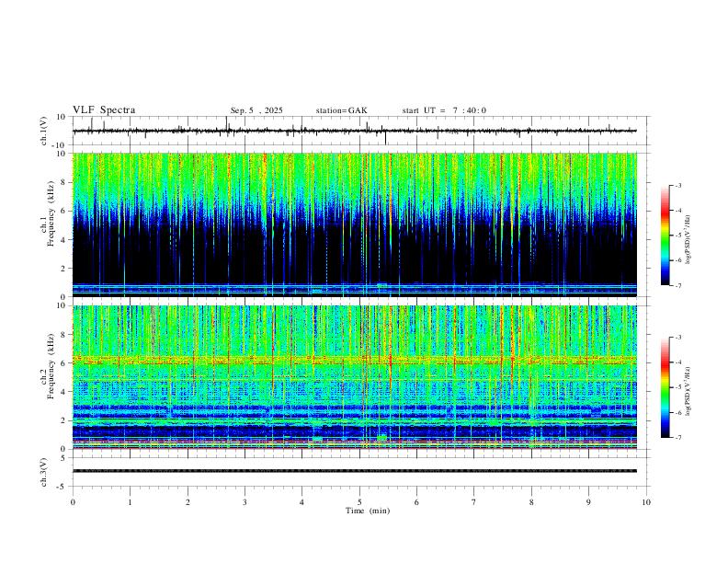Click the 'ch.1(V)' waveform axis label
Viewport: 728px width, 563px height.
point(44,131)
